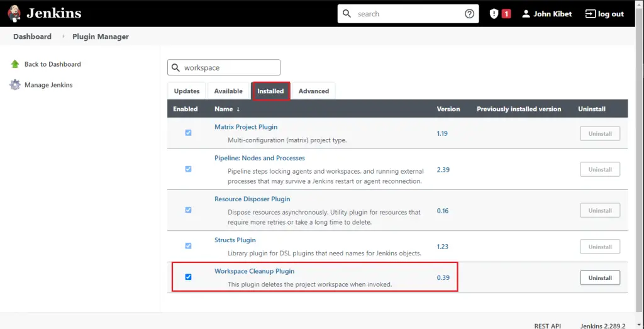The width and height of the screenshot is (644, 329).
Task: Click the Jenkins 2.289.2 footer link
Action: pos(603,326)
